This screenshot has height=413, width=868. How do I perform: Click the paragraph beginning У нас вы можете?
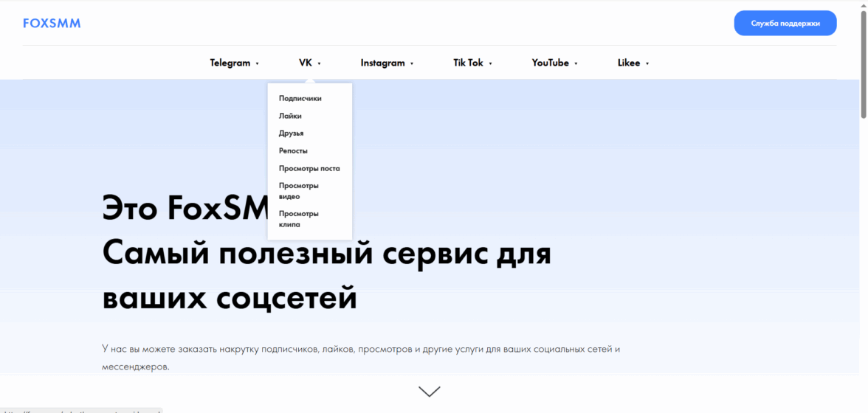point(359,358)
